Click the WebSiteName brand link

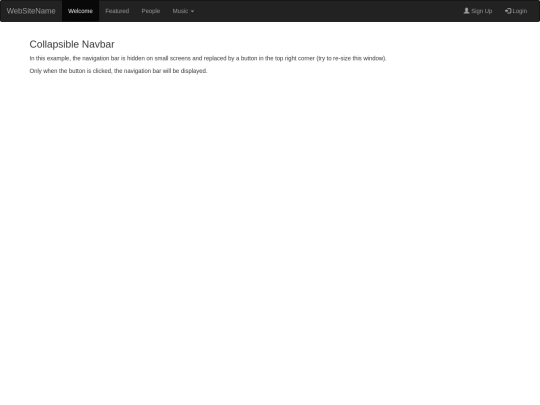tap(31, 11)
